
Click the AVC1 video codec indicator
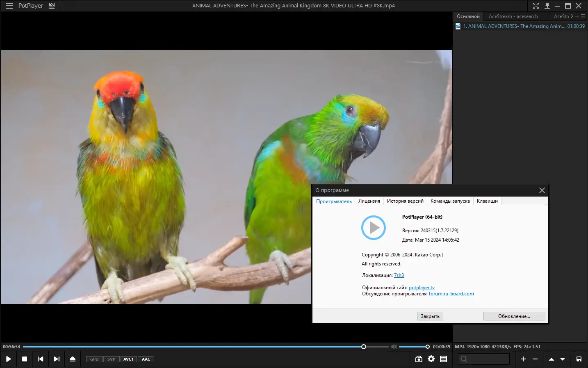(128, 359)
